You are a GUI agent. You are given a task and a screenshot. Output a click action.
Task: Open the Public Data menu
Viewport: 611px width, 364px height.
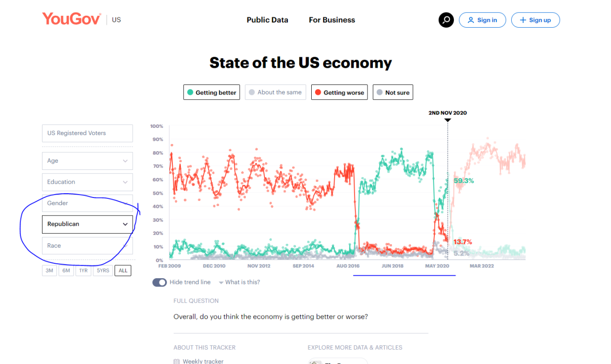tap(267, 20)
